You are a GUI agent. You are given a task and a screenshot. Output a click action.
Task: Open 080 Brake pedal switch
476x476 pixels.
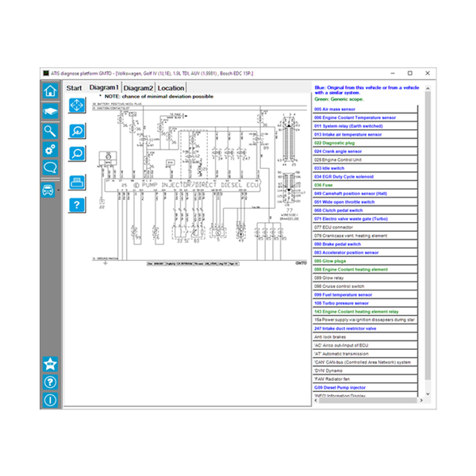[x=365, y=244]
